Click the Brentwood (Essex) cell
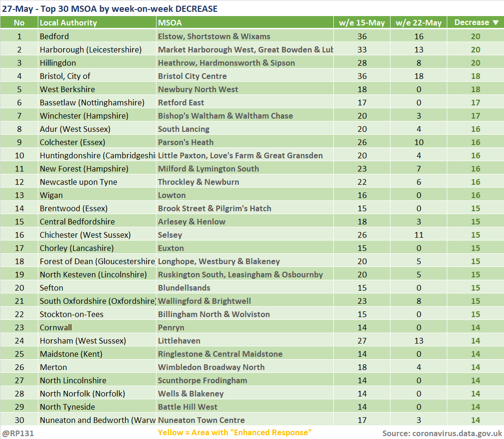Image resolution: width=504 pixels, height=439 pixels. coord(97,208)
